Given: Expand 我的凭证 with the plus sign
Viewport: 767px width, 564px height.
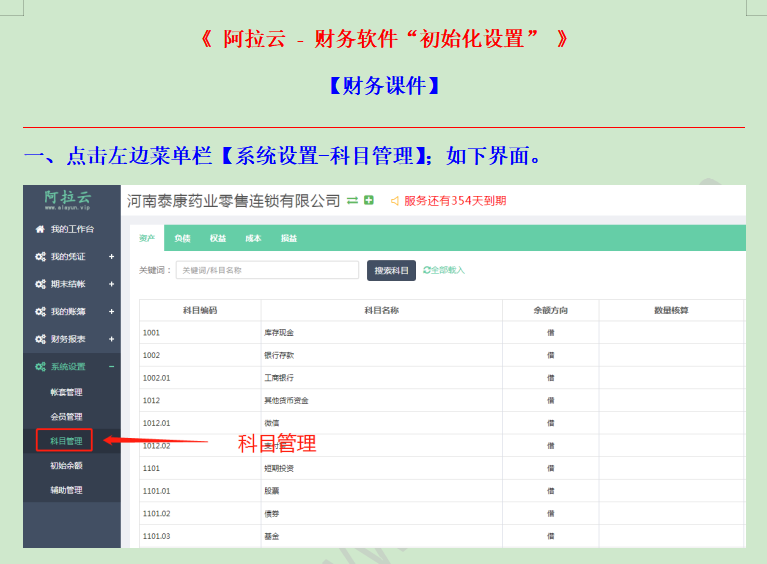Looking at the screenshot, I should pyautogui.click(x=112, y=256).
